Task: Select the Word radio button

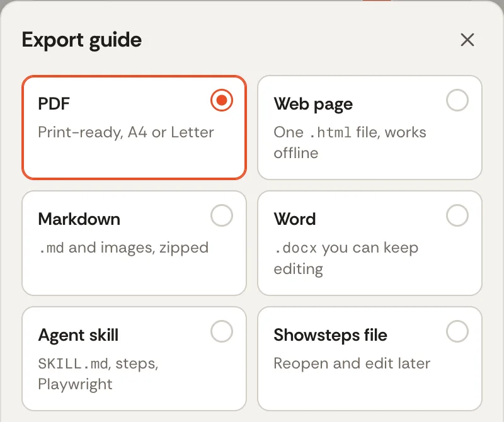Action: click(457, 215)
